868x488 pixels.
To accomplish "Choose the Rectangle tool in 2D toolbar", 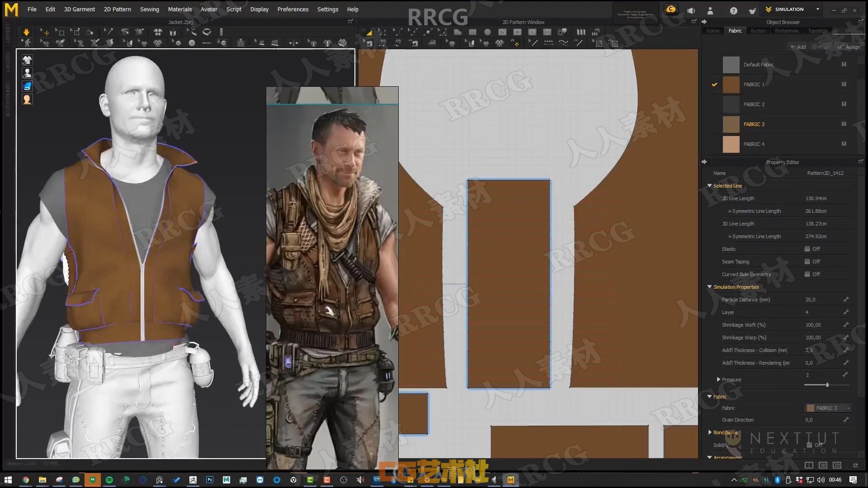I will [472, 32].
